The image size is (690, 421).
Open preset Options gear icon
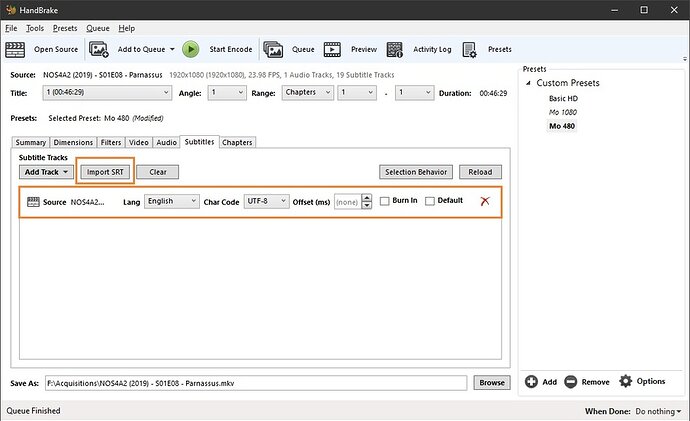pyautogui.click(x=625, y=381)
